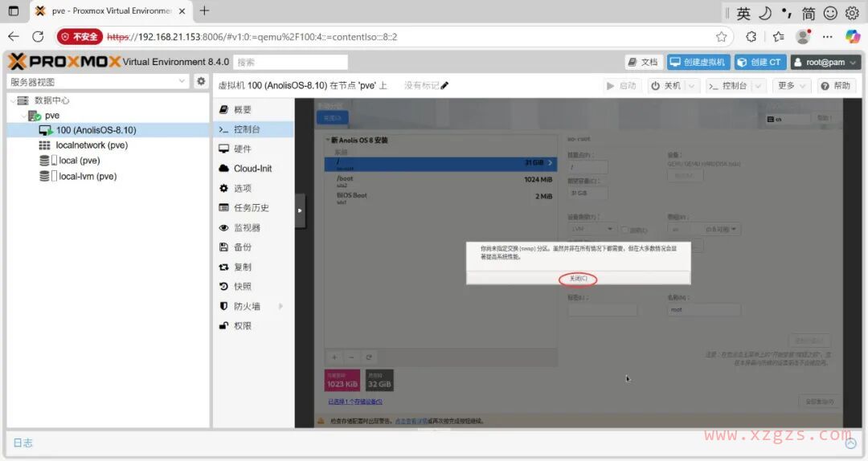
Task: Open the server view gear settings
Action: point(201,81)
